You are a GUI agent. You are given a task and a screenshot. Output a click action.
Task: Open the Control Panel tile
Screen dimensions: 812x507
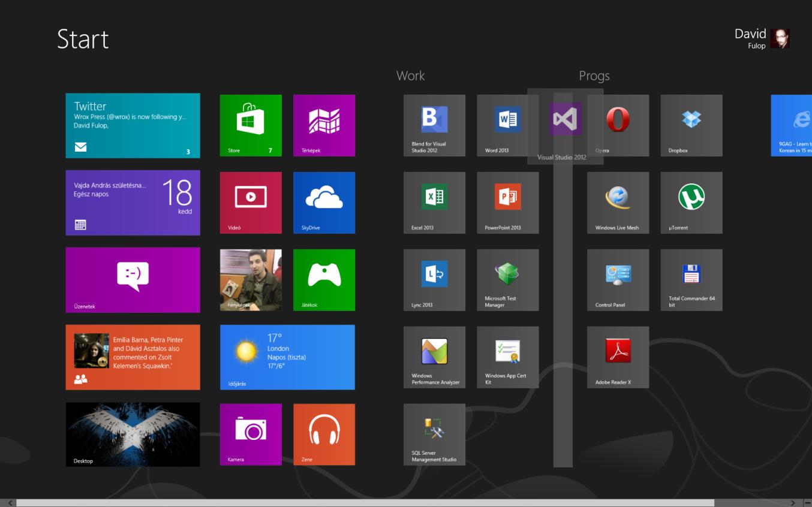click(x=618, y=280)
